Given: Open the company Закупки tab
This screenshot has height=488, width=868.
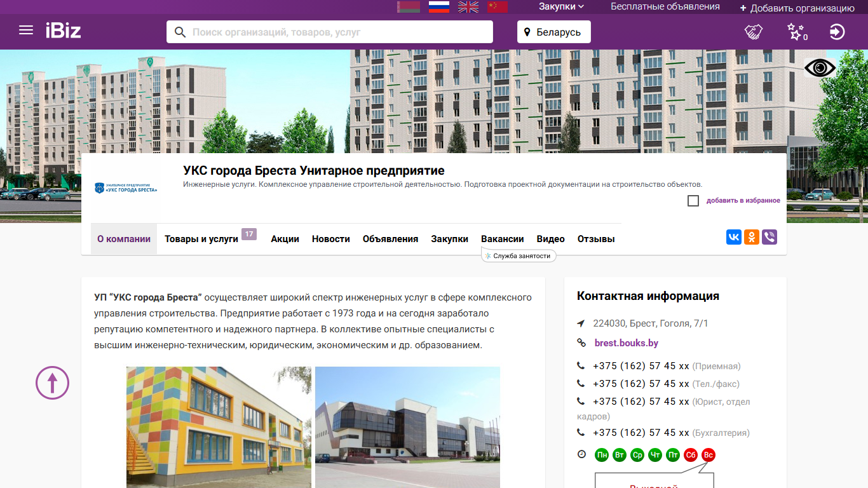Looking at the screenshot, I should click(x=450, y=239).
